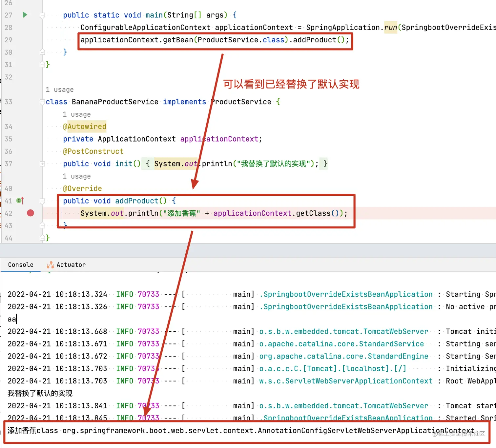Image resolution: width=496 pixels, height=448 pixels.
Task: Collapse class closing fold at line 31
Action: 42,65
